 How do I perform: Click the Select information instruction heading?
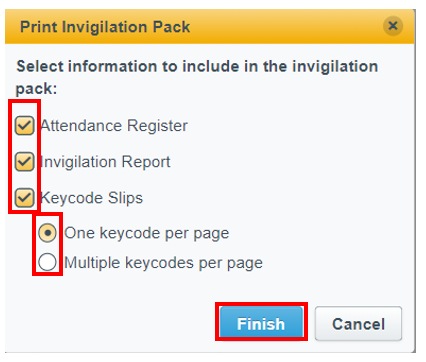(x=197, y=77)
